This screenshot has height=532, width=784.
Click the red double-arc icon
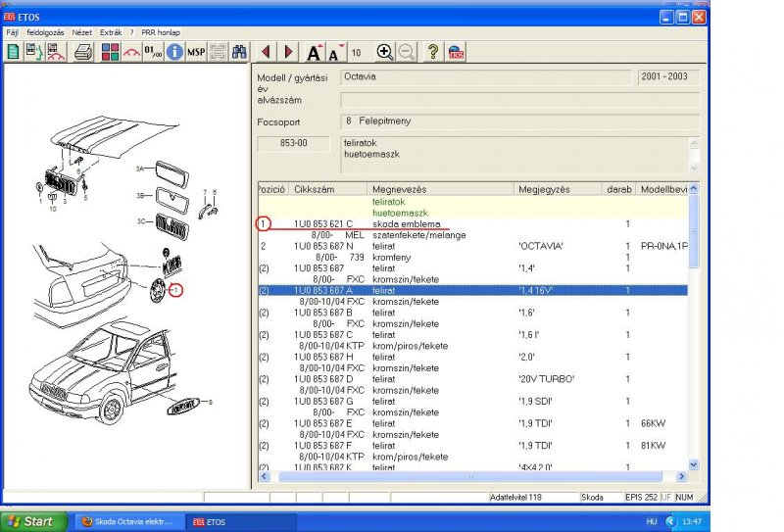point(131,52)
